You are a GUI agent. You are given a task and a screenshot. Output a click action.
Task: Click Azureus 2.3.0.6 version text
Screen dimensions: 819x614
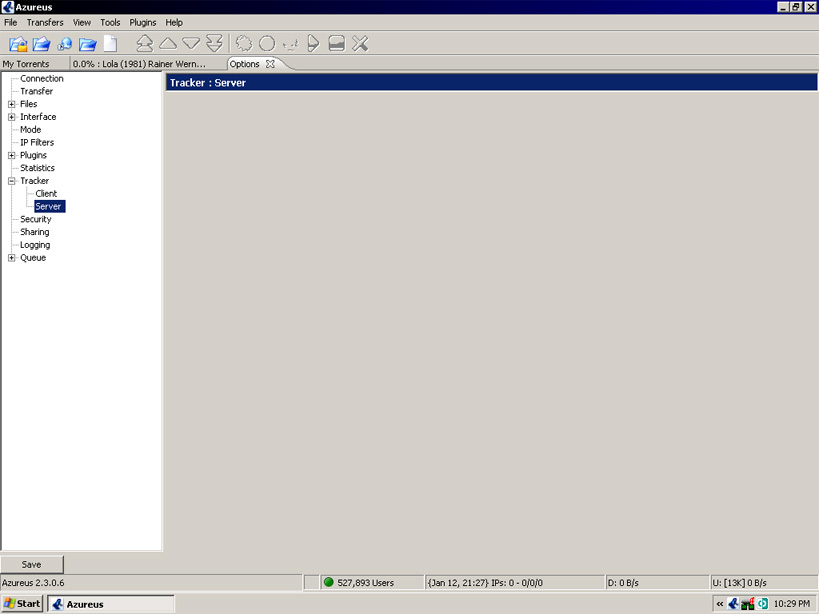tap(33, 583)
